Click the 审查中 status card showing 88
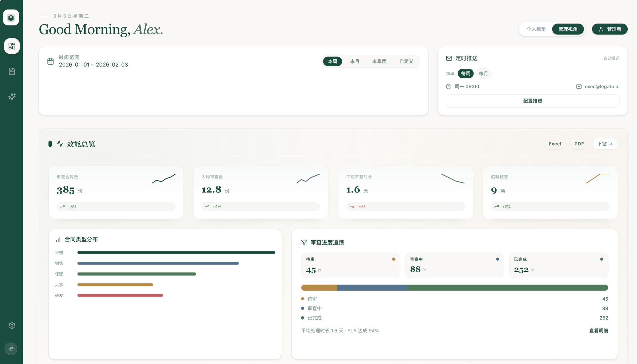Viewport: 637px width, 364px height. coord(455,265)
